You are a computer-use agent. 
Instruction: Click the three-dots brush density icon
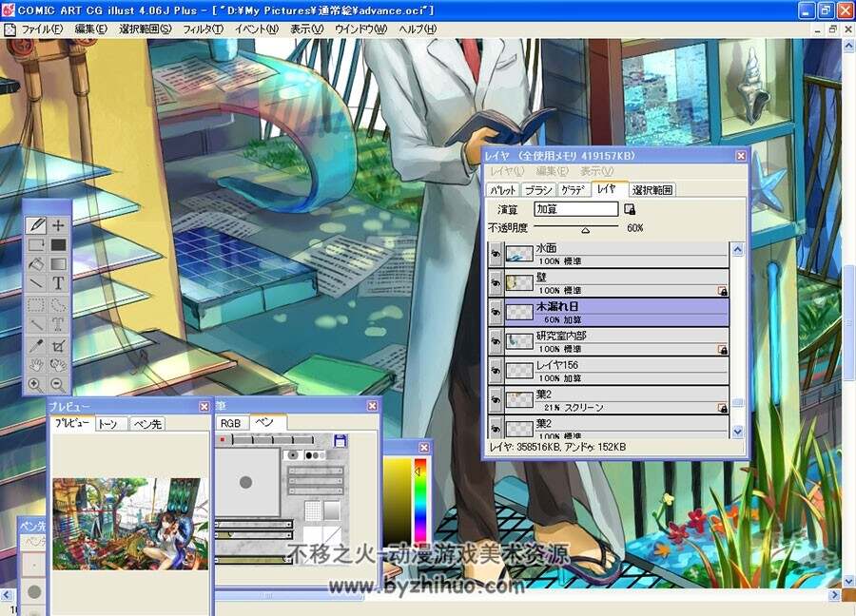tap(315, 455)
